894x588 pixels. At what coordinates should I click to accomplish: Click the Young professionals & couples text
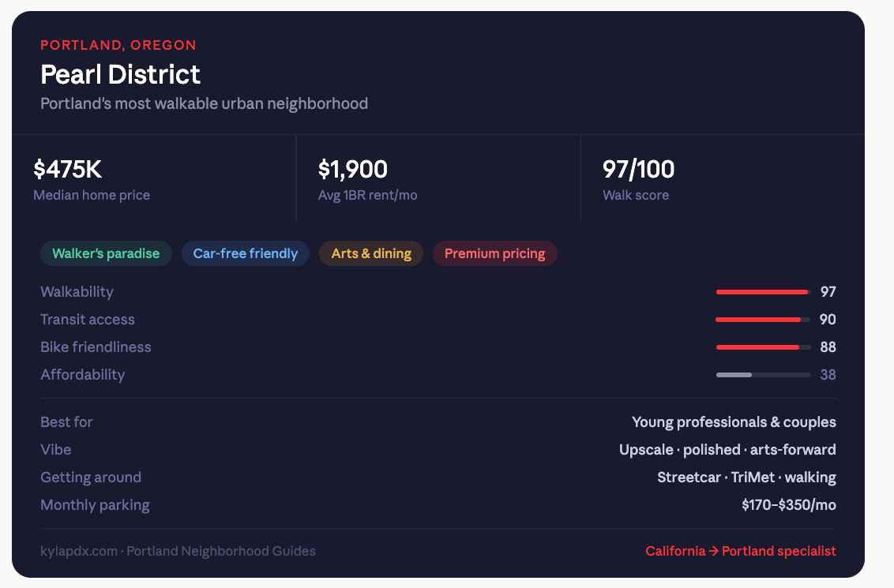click(x=734, y=422)
